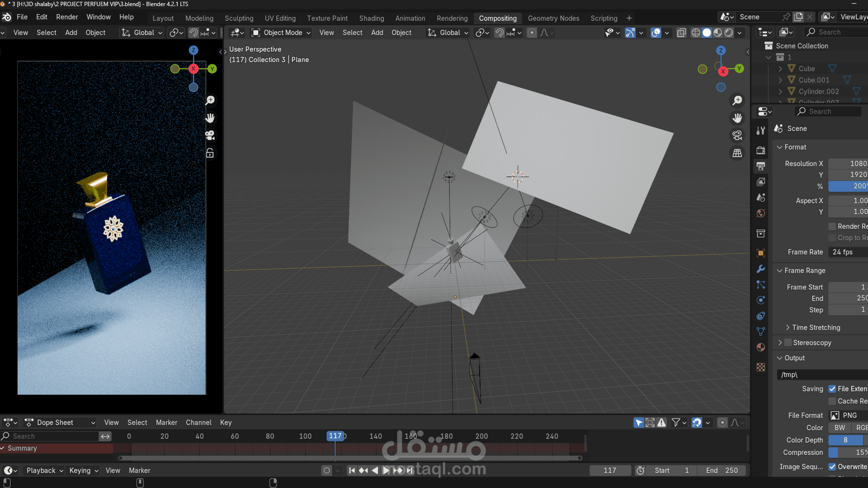Click the pan hand icon in main viewport
Image resolution: width=868 pixels, height=488 pixels.
point(737,118)
